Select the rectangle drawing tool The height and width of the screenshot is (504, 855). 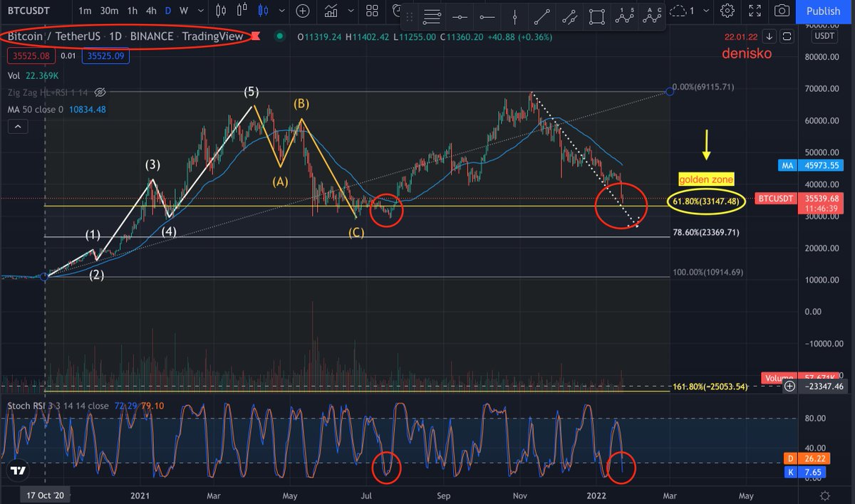tap(596, 16)
